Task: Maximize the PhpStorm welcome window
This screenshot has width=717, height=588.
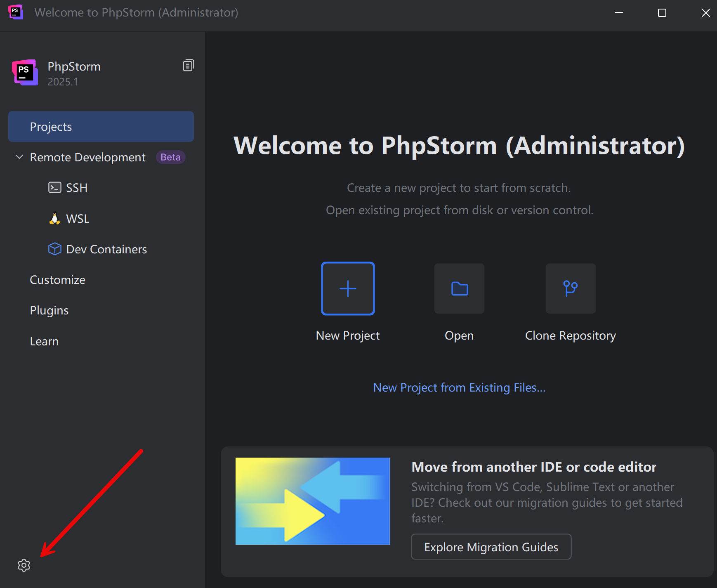Action: click(x=662, y=13)
